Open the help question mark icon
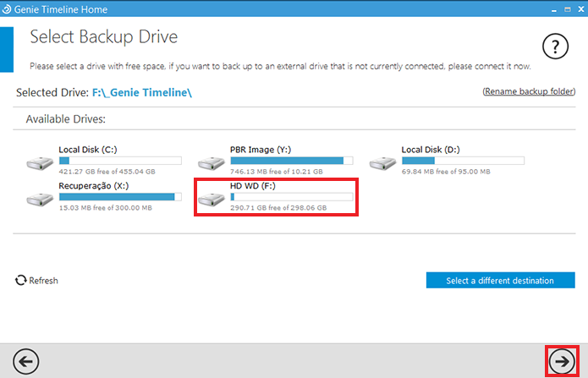 tap(555, 47)
